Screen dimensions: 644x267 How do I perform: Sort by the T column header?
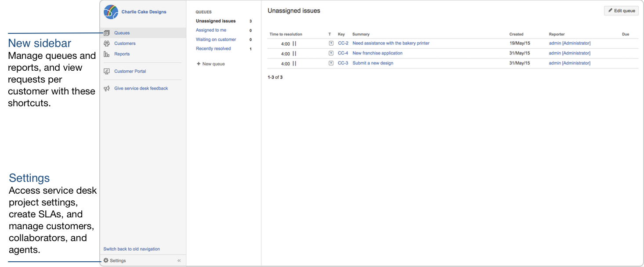pos(330,34)
